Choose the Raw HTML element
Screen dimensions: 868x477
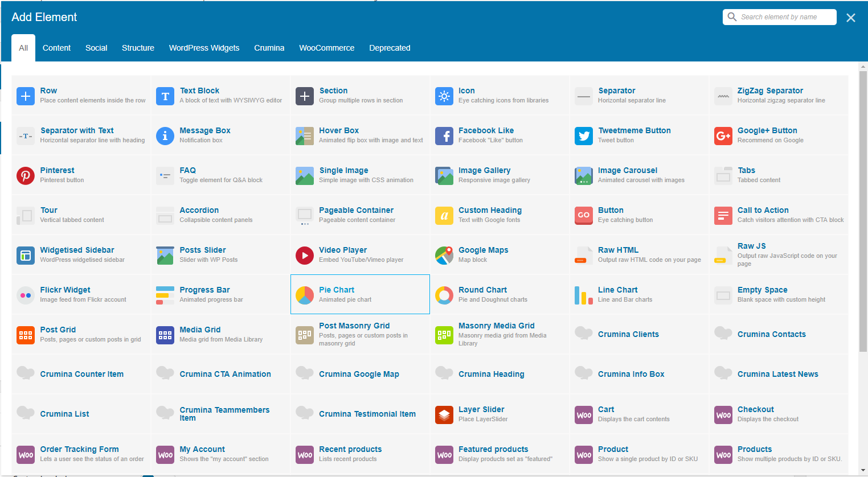pos(639,254)
